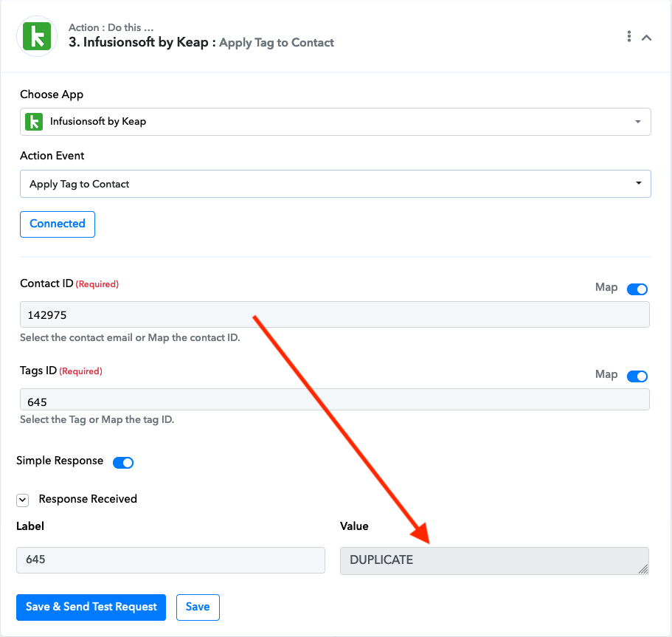Click Save & Send Test Request
The image size is (672, 637).
pyautogui.click(x=91, y=607)
